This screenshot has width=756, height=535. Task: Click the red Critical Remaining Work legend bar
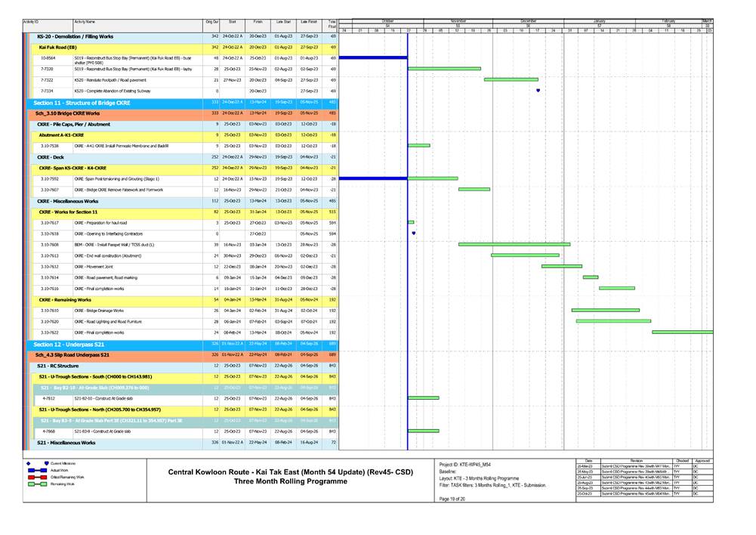pyautogui.click(x=38, y=478)
